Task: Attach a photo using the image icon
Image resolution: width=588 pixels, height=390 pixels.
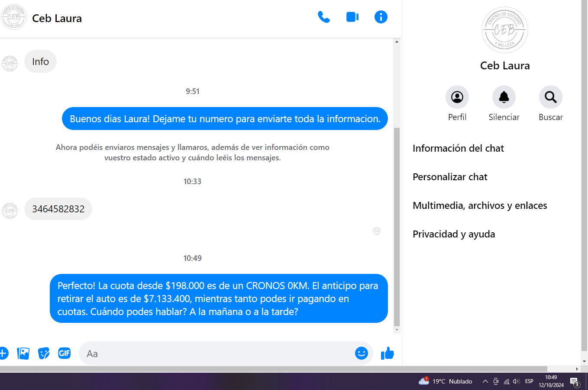Action: [x=23, y=354]
